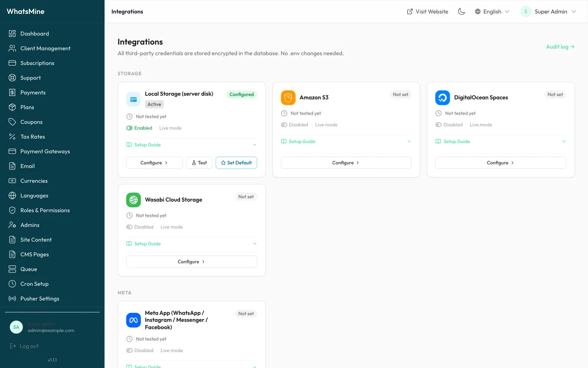Screen dimensions: 588x368
Task: Expand Setup Guide on Wasabi card
Action: click(x=191, y=244)
